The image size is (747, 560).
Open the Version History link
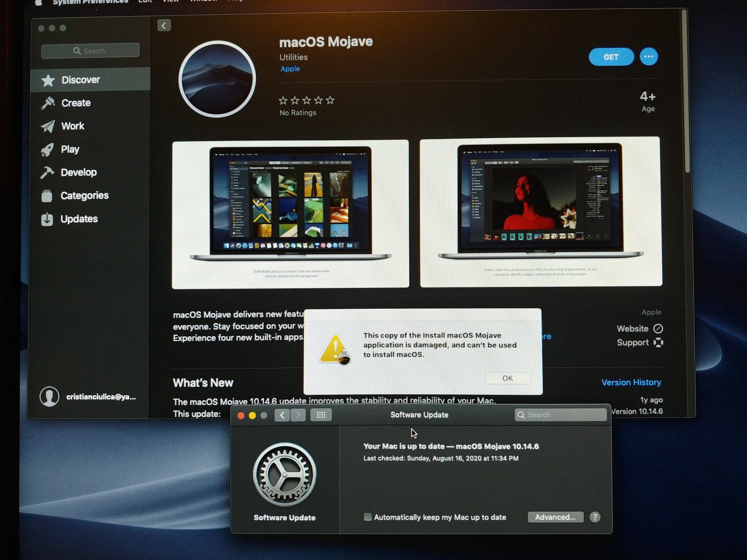pos(631,382)
